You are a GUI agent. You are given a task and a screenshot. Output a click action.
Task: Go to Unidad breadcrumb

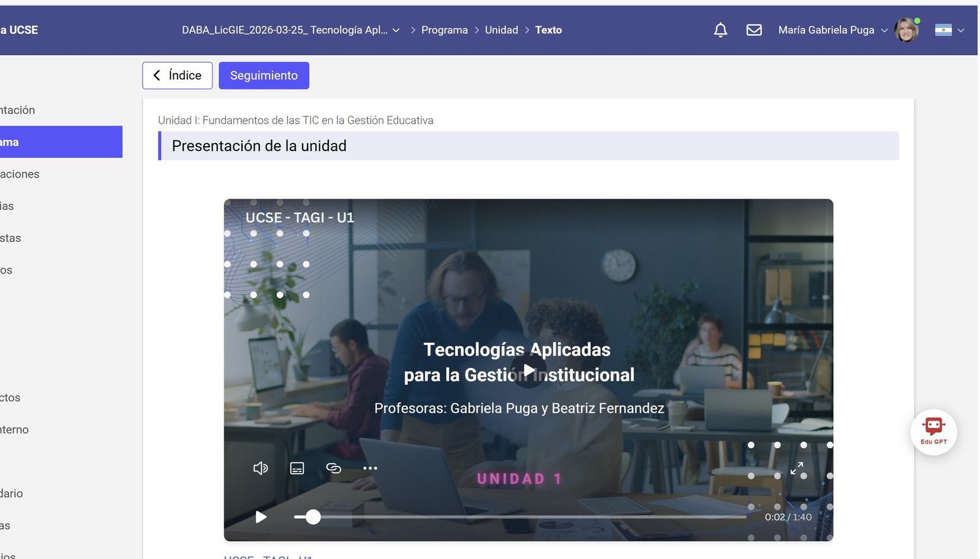click(501, 30)
